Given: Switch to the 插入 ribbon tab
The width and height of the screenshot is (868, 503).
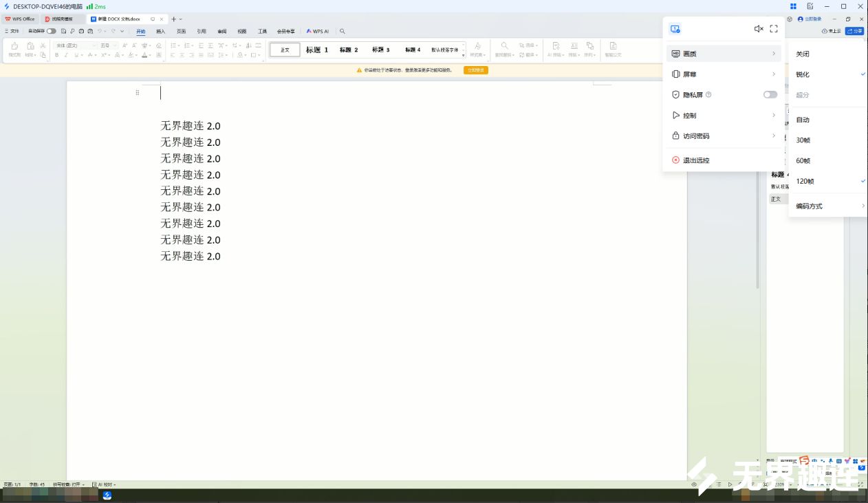Looking at the screenshot, I should (160, 31).
